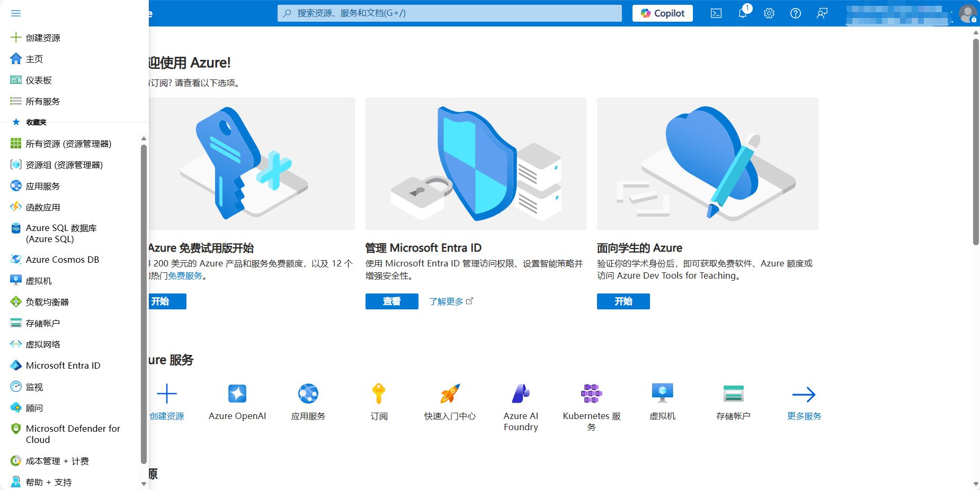Click the search resources input field

(x=449, y=13)
